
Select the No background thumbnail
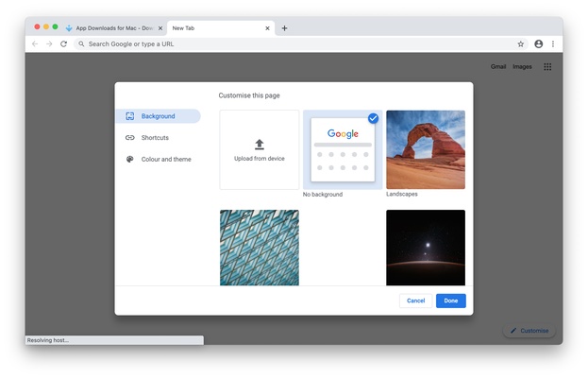pos(343,149)
